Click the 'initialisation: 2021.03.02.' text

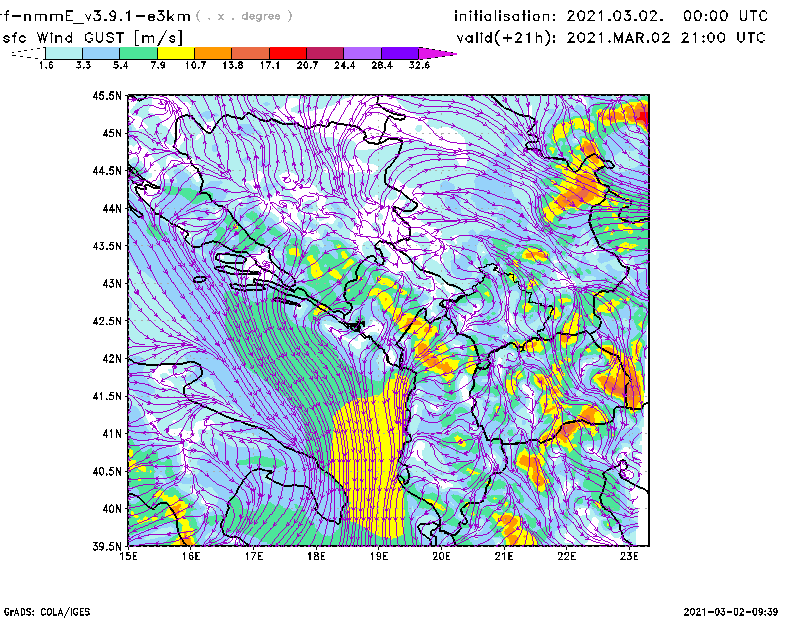click(559, 16)
